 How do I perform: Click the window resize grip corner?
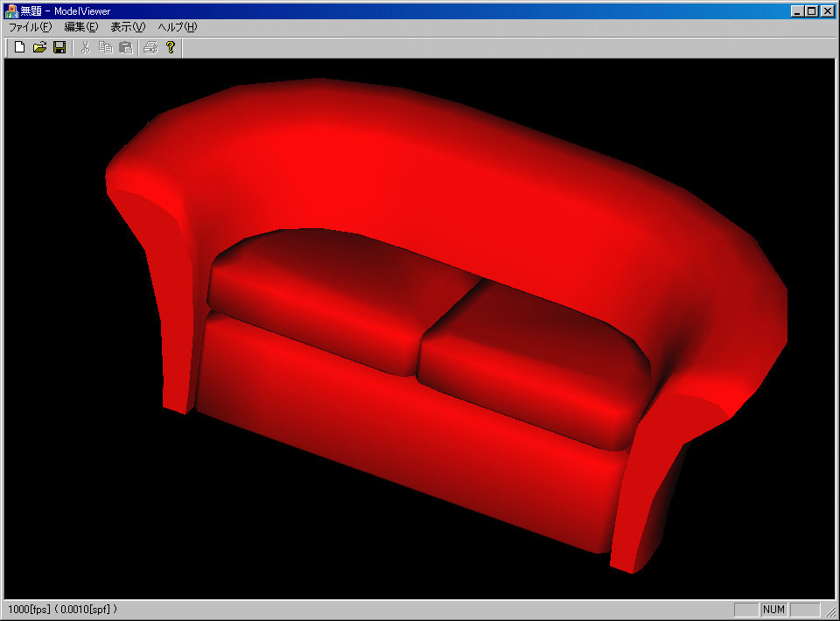829,611
